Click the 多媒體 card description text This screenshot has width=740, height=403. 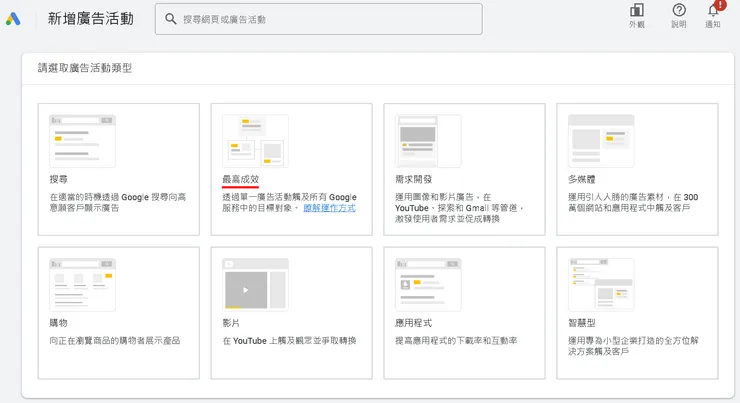coord(633,202)
